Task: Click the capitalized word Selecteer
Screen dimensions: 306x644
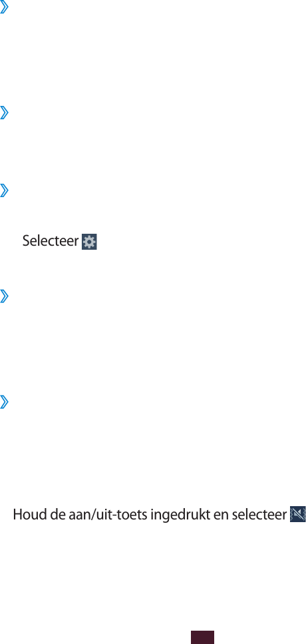Action: pyautogui.click(x=50, y=240)
